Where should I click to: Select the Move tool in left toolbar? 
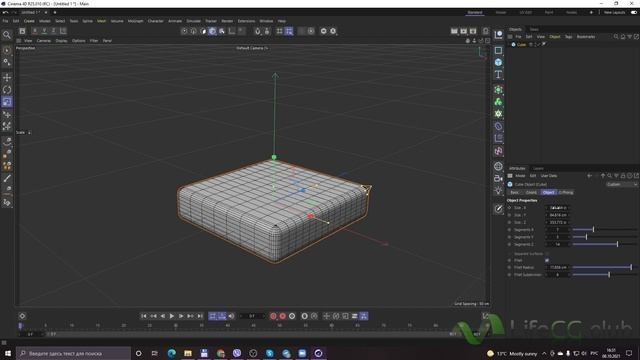[x=7, y=78]
